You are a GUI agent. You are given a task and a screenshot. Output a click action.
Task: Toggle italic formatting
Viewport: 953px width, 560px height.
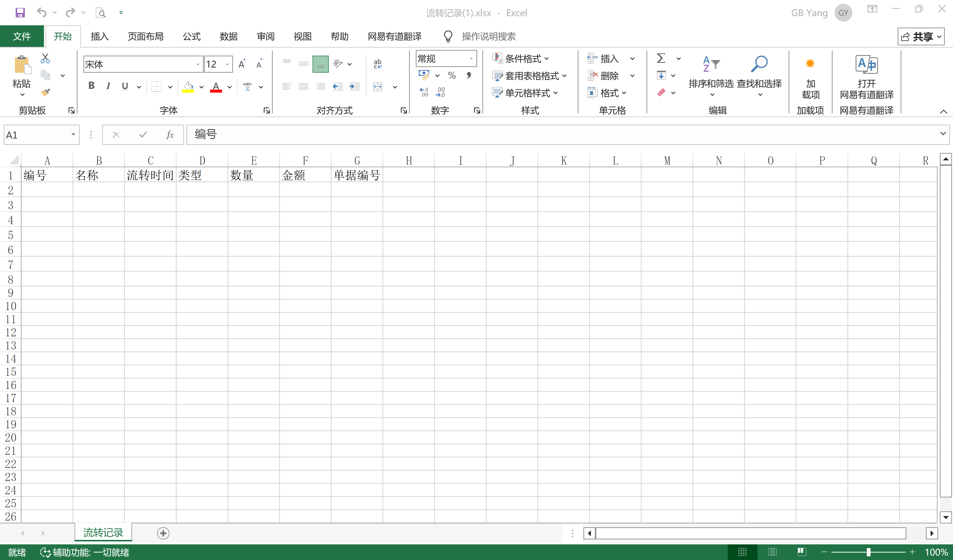[108, 86]
